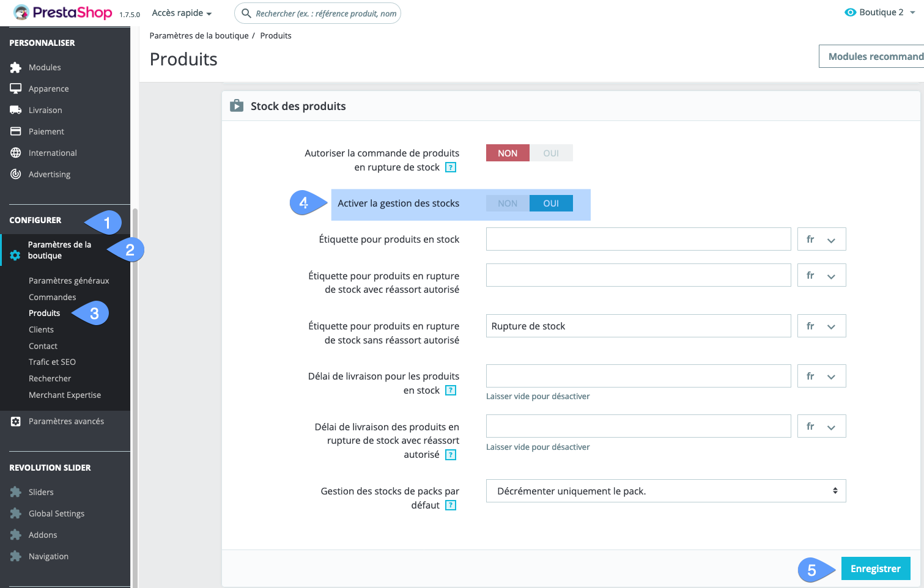This screenshot has height=588, width=924.
Task: Open pack stock management dropdown
Action: pyautogui.click(x=665, y=491)
